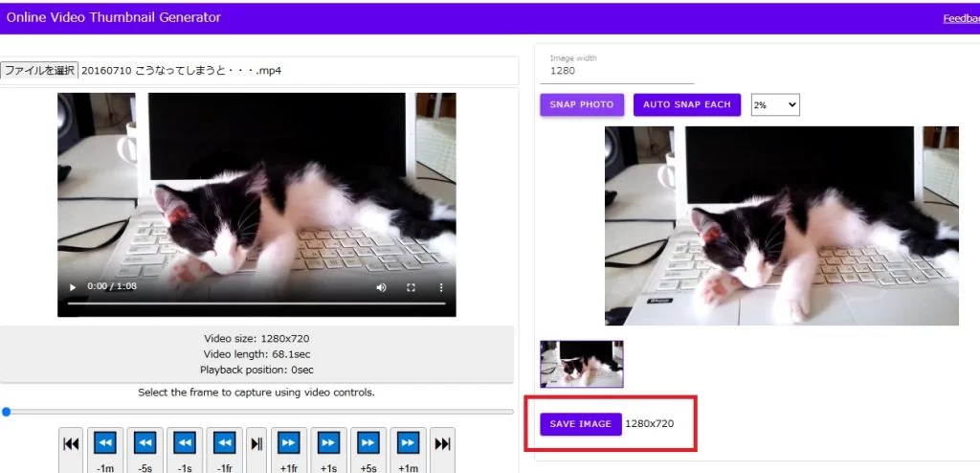Step back one second with -1s
Screen dimensions: 980x473
tap(185, 450)
